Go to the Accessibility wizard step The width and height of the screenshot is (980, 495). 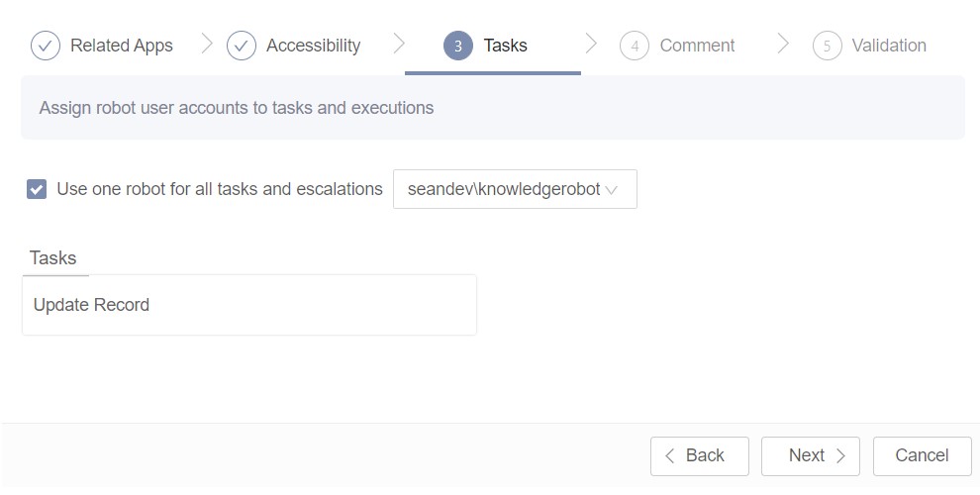coord(313,46)
